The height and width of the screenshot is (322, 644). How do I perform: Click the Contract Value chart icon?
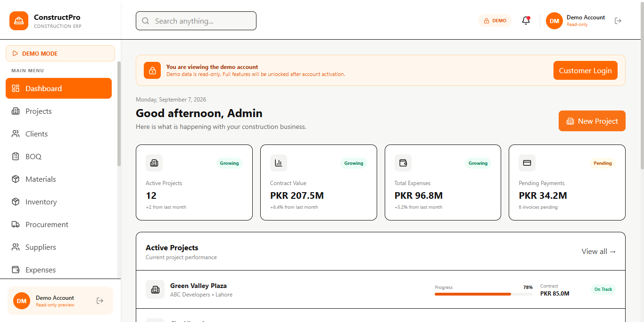click(x=279, y=163)
